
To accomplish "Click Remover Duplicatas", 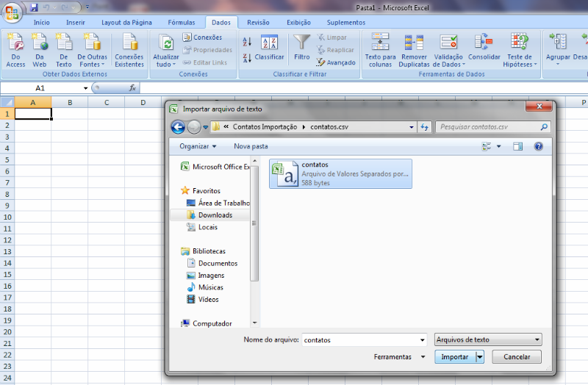I will click(414, 50).
